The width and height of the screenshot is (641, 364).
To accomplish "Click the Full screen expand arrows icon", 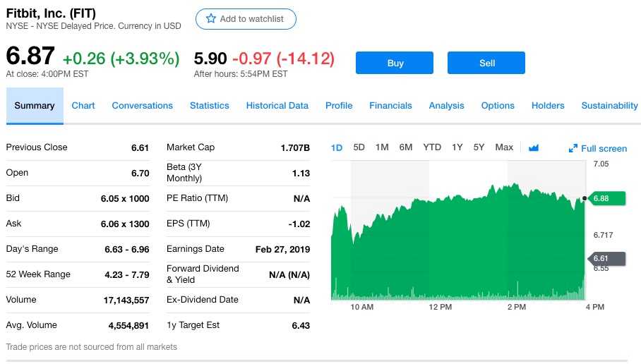I will [x=573, y=148].
